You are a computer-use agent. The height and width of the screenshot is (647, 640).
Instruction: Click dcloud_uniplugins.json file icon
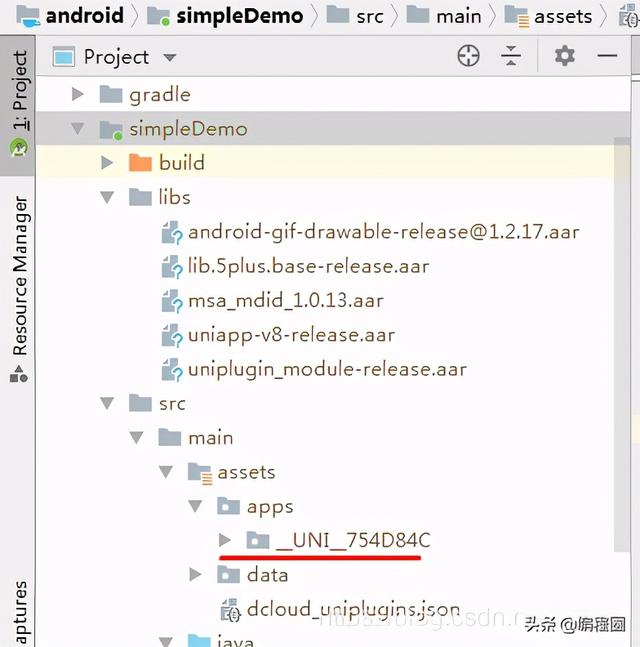click(x=230, y=610)
